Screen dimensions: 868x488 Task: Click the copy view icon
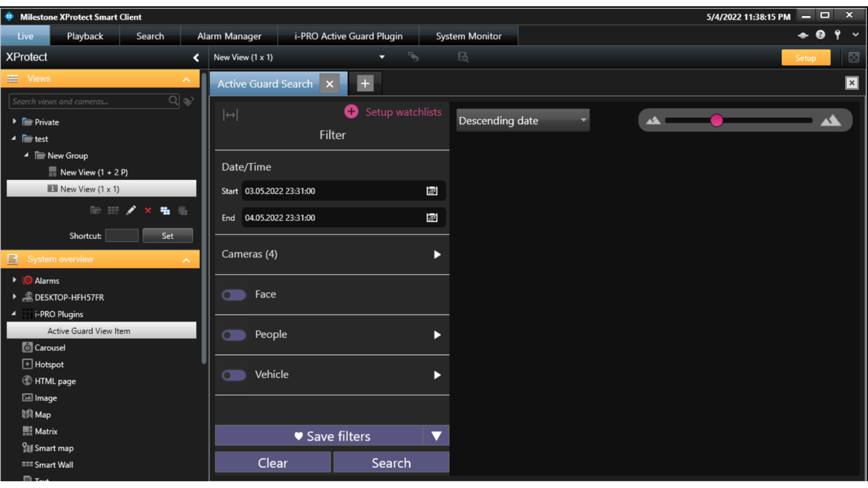coord(165,211)
